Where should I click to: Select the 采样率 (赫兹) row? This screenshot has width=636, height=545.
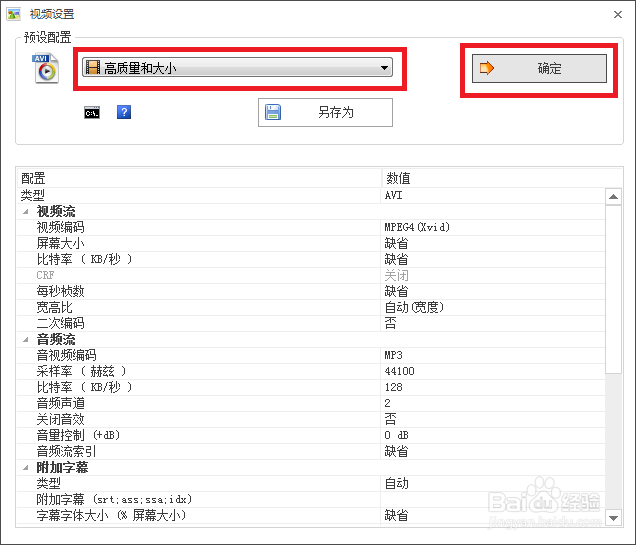[x=311, y=371]
